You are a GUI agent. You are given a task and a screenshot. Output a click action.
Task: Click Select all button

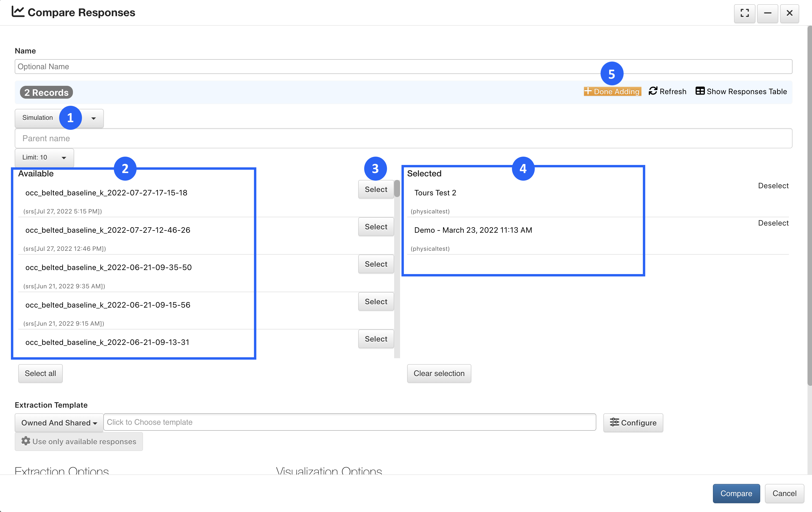[x=40, y=373]
